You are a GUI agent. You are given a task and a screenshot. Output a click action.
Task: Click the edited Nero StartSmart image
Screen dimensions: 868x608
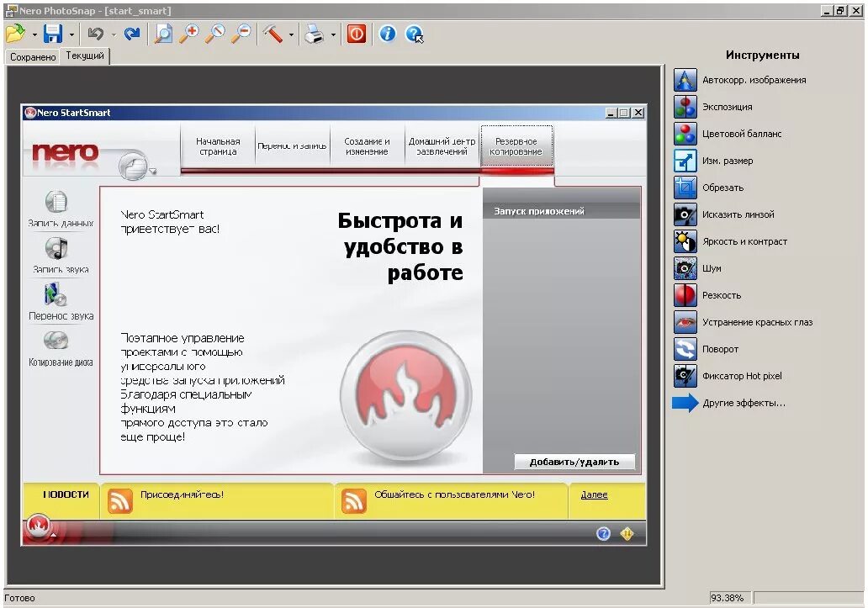334,325
